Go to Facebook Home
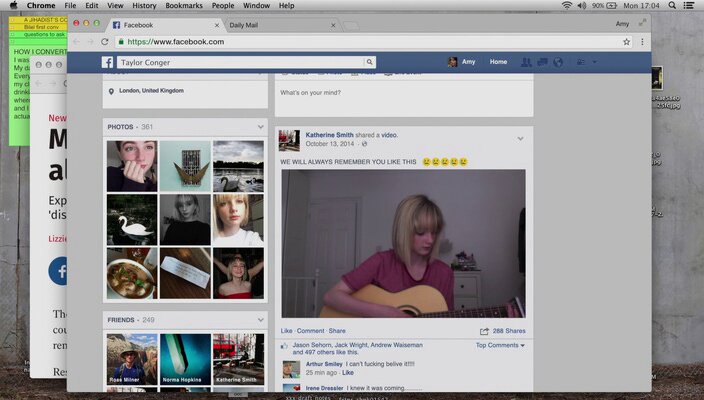The height and width of the screenshot is (400, 704). 498,62
